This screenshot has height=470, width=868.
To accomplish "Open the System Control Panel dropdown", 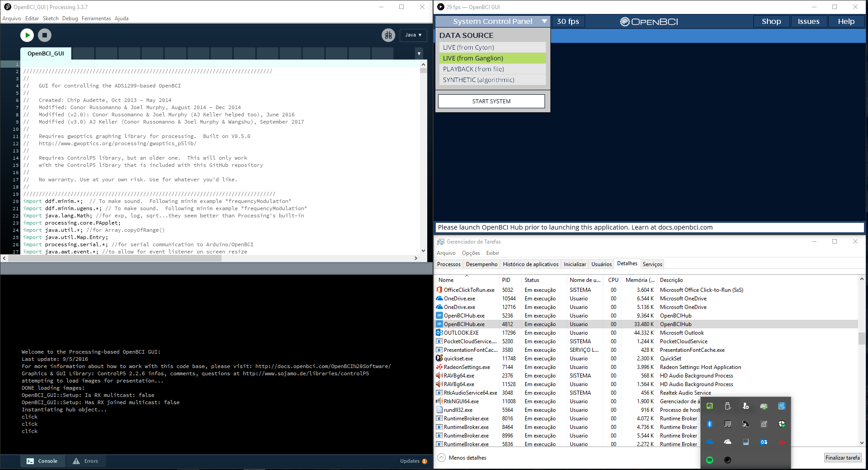I will coord(492,21).
